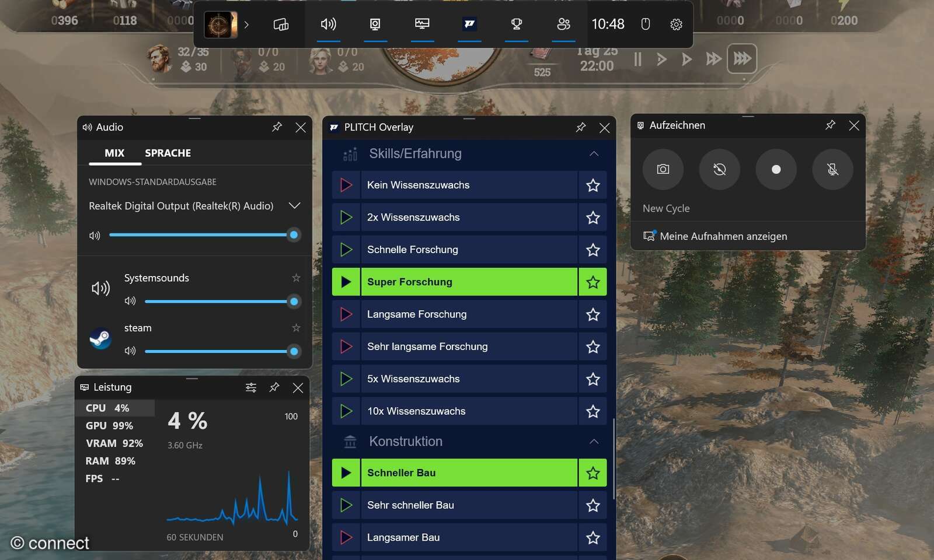934x560 pixels.
Task: Open the Game Bar settings gear
Action: (x=675, y=24)
